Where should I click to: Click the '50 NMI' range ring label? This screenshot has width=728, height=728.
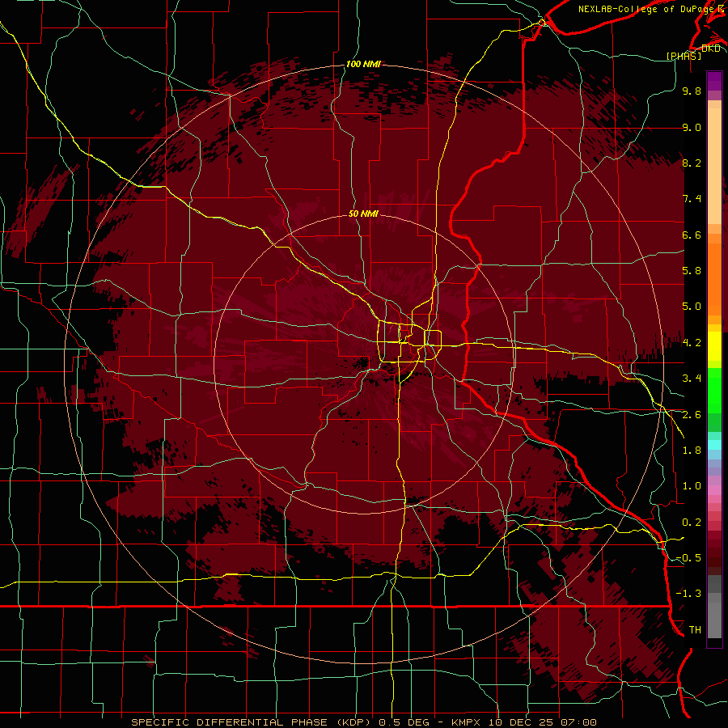363,214
